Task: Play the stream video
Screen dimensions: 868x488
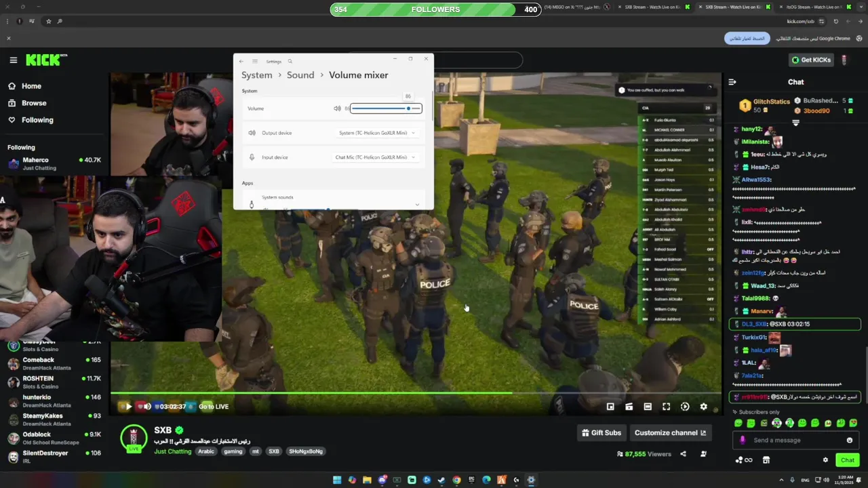Action: (127, 407)
